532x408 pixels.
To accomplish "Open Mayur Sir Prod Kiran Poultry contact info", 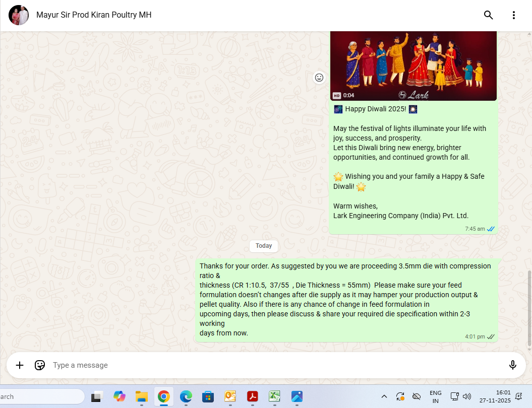I will tap(94, 15).
